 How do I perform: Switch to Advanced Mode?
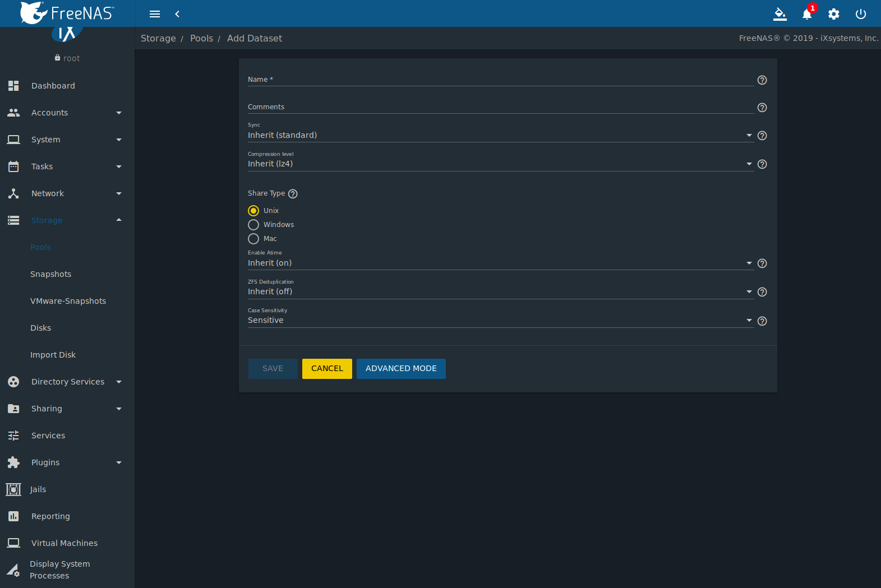coord(401,369)
